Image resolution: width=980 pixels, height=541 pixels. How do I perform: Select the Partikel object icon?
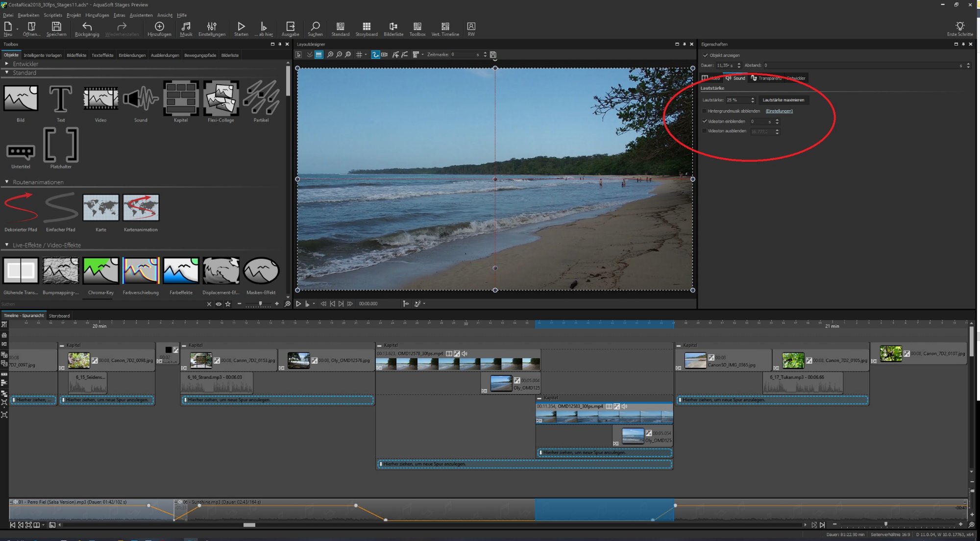[x=261, y=98]
